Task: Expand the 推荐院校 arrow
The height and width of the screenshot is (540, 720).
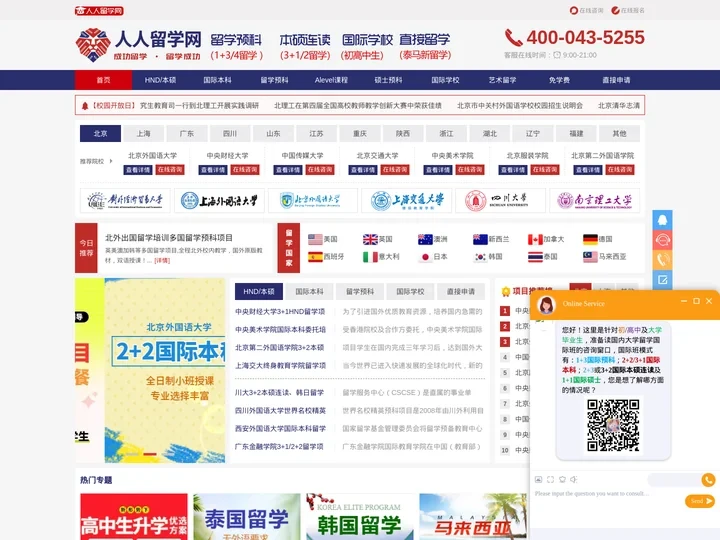Action: [x=111, y=161]
